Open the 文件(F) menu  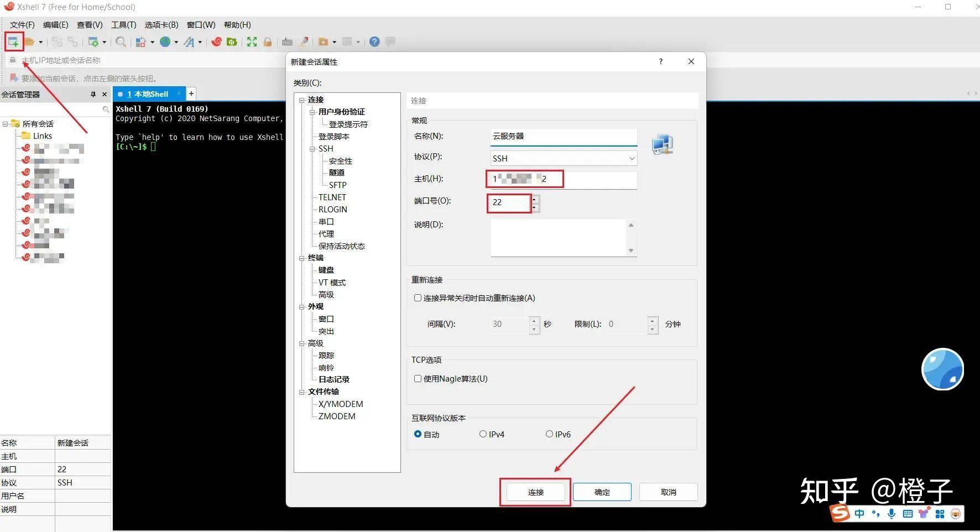click(22, 25)
